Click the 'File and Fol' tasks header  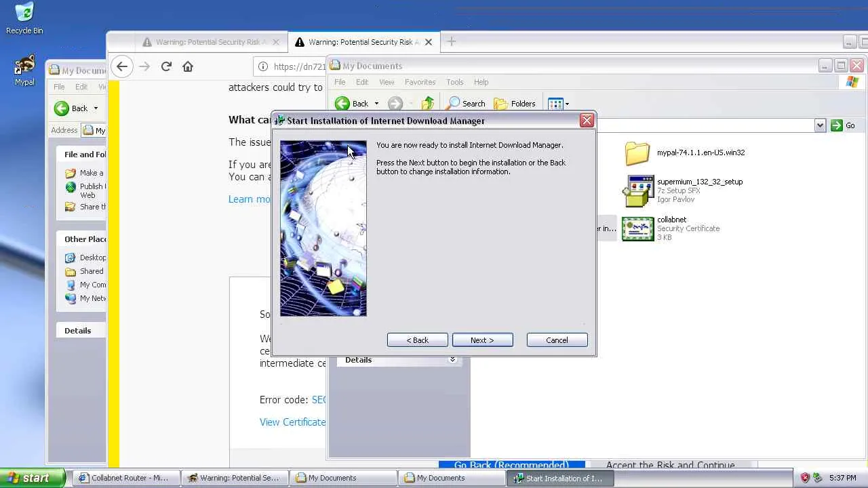pos(85,155)
